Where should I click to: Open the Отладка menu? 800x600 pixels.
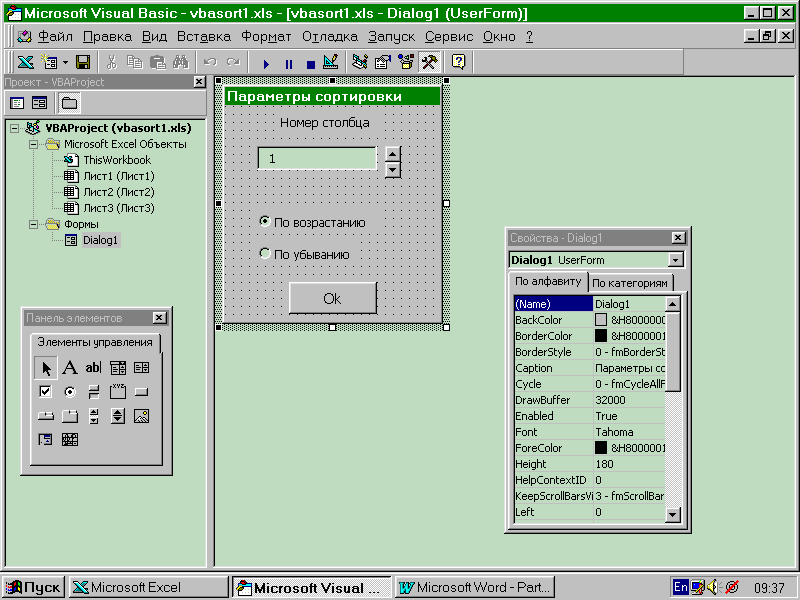330,36
